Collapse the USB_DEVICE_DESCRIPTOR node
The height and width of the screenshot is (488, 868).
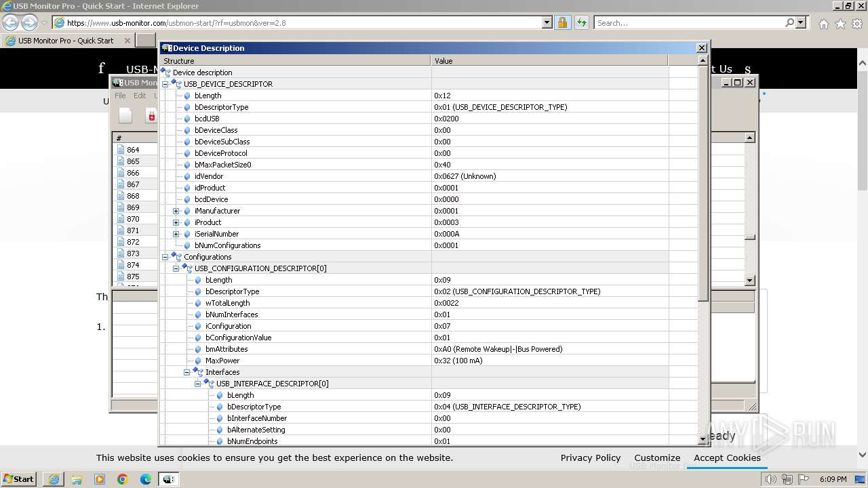[x=165, y=84]
